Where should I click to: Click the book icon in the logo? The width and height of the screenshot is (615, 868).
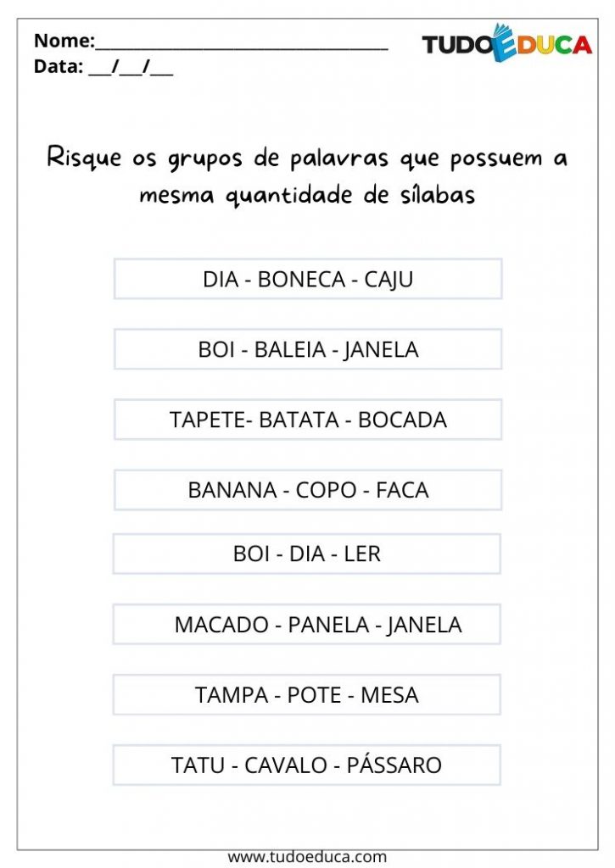coord(503,42)
